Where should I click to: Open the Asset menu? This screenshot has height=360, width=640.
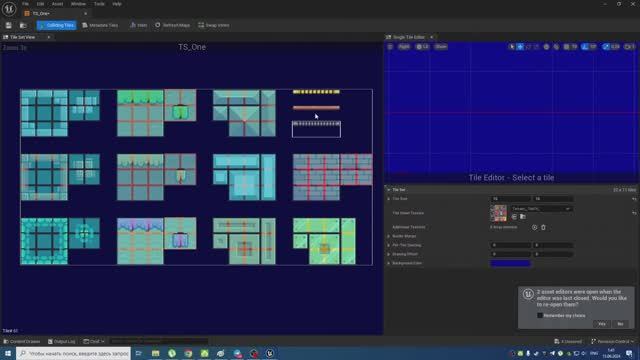[x=58, y=4]
